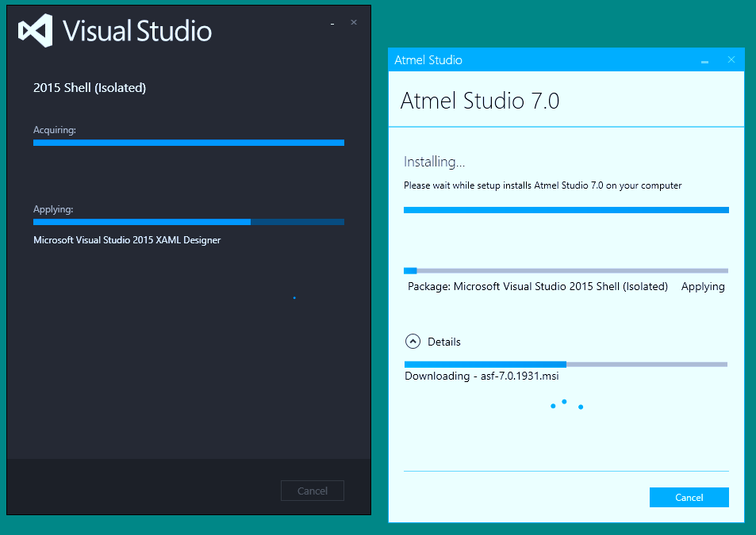Image resolution: width=756 pixels, height=535 pixels.
Task: Close the Atmel Studio installer window
Action: [731, 59]
